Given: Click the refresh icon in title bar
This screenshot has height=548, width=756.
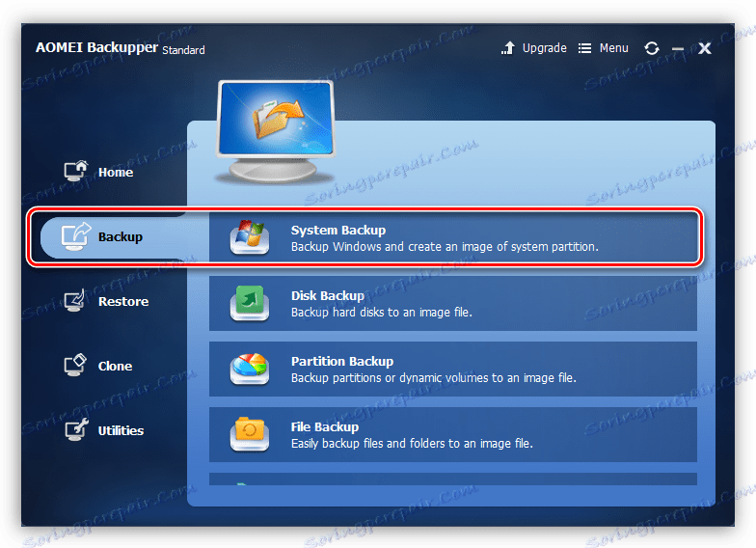Looking at the screenshot, I should 652,48.
